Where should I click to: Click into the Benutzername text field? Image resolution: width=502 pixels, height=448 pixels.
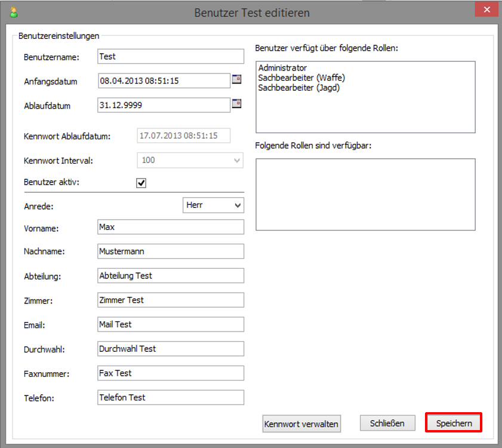[x=170, y=56]
